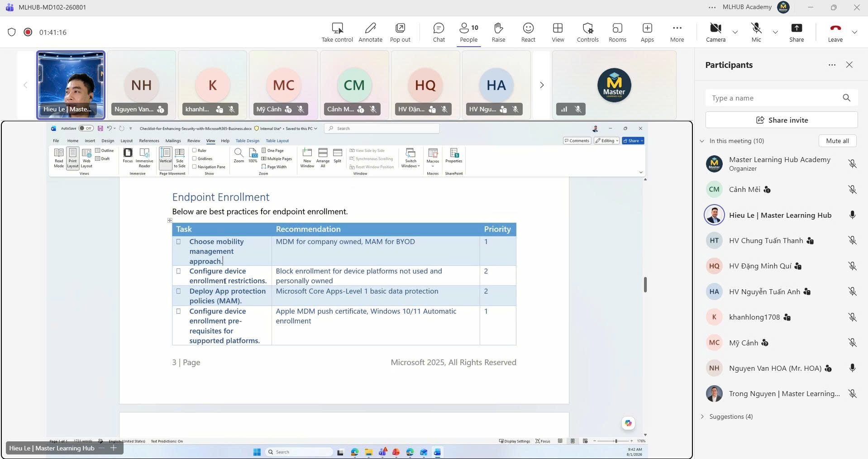868x459 pixels.
Task: Select Hieu Le video thumbnail
Action: coord(71,85)
